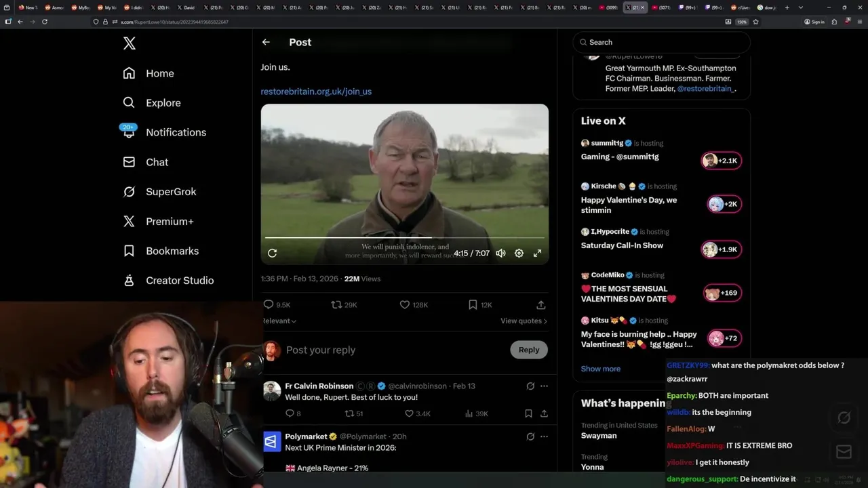Bookmark the page with the star icon

755,22
